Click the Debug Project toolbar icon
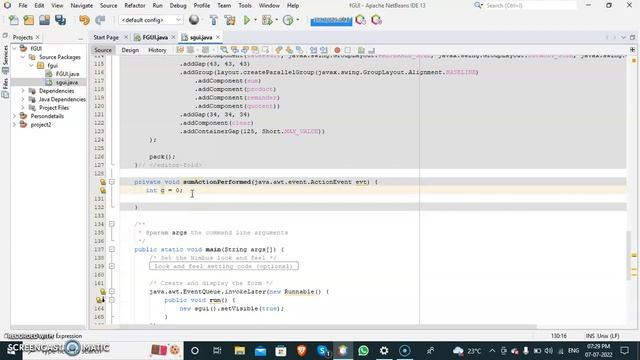The image size is (640, 360). tap(267, 20)
